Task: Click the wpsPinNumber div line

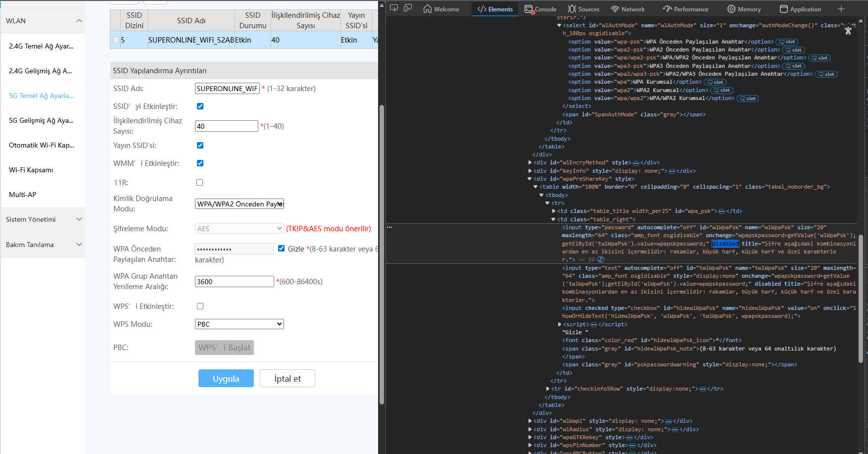Action: pos(595,446)
